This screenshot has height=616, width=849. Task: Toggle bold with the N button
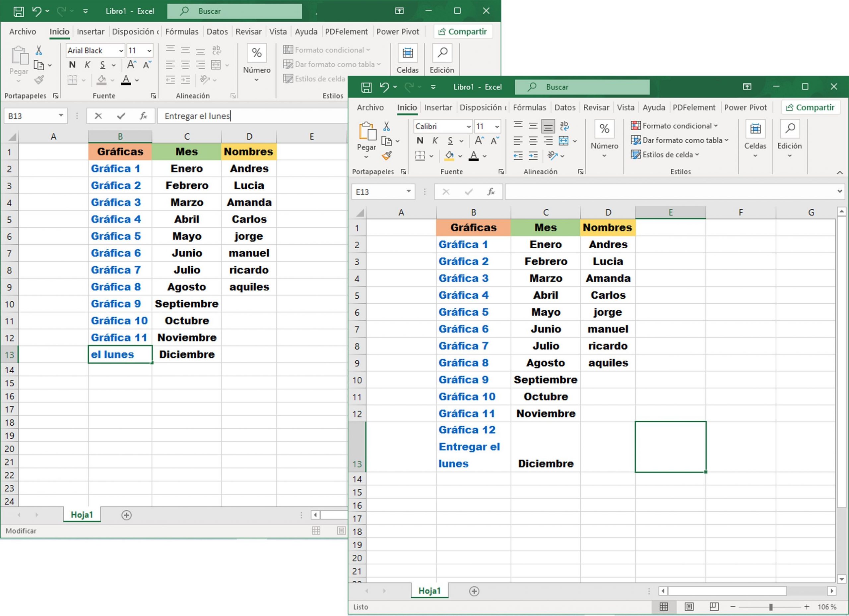click(420, 141)
